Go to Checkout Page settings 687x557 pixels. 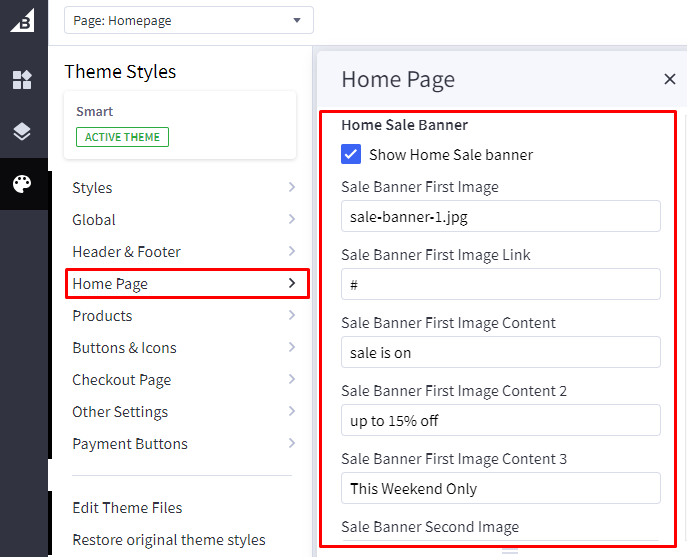[x=121, y=380]
